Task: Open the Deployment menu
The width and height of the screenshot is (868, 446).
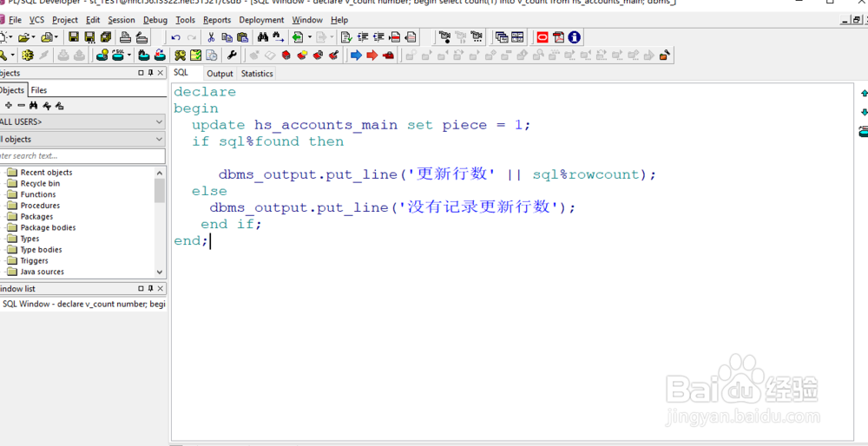Action: click(261, 20)
